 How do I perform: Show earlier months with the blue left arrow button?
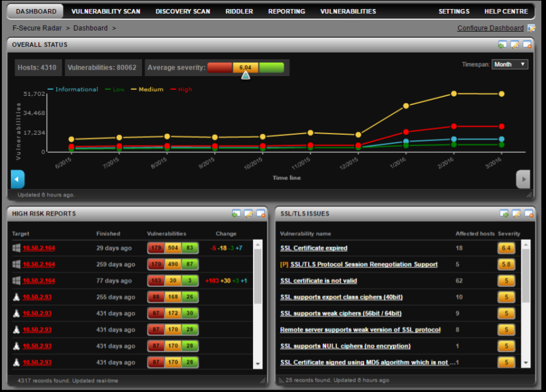17,179
